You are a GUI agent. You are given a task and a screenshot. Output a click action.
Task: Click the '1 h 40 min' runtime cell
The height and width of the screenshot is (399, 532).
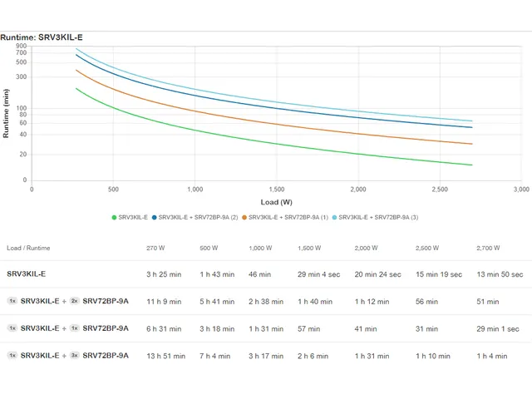click(x=315, y=302)
